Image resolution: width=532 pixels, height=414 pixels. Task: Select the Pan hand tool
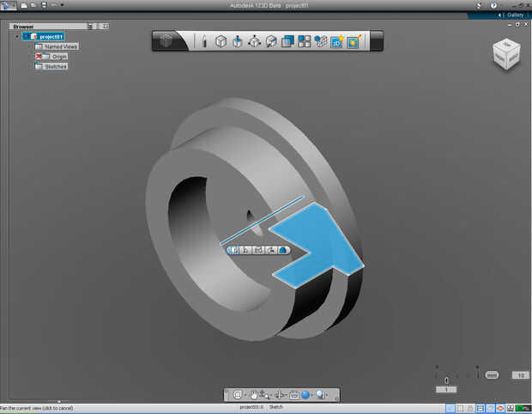[x=254, y=394]
